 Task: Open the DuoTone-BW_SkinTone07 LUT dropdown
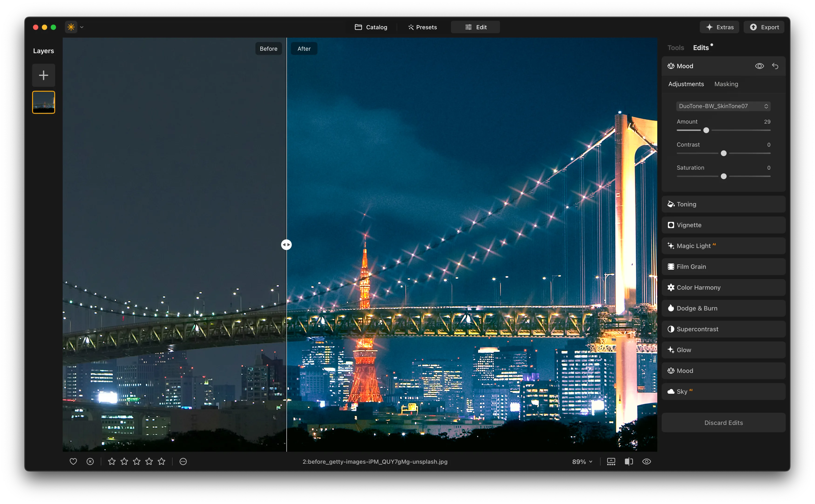(x=723, y=106)
